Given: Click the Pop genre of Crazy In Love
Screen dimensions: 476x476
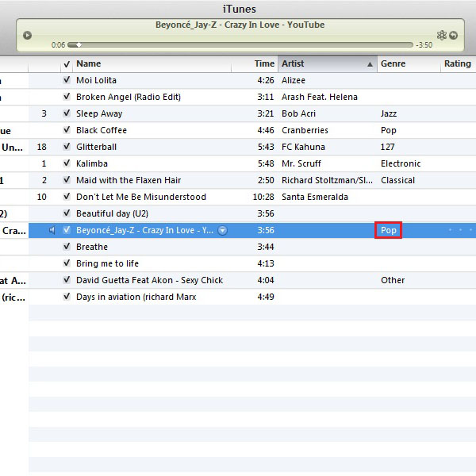Looking at the screenshot, I should click(388, 230).
